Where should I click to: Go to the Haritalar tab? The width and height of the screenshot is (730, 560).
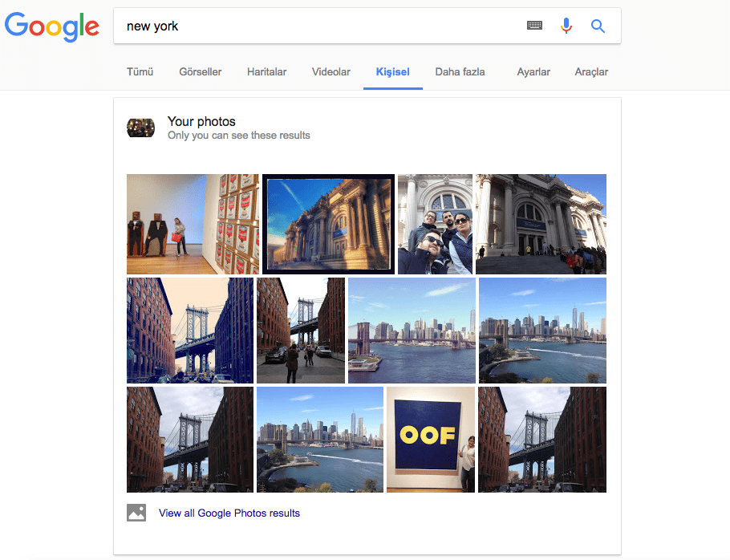point(266,71)
